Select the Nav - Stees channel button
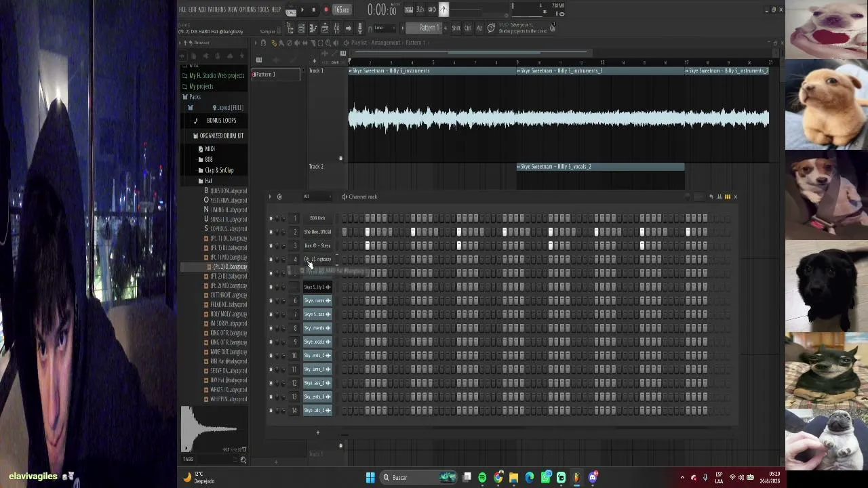 (x=317, y=245)
